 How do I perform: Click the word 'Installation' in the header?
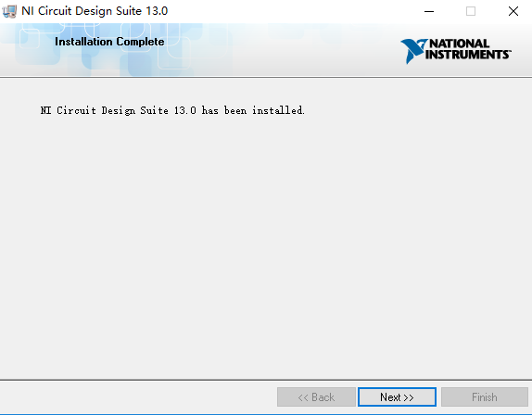tap(83, 42)
